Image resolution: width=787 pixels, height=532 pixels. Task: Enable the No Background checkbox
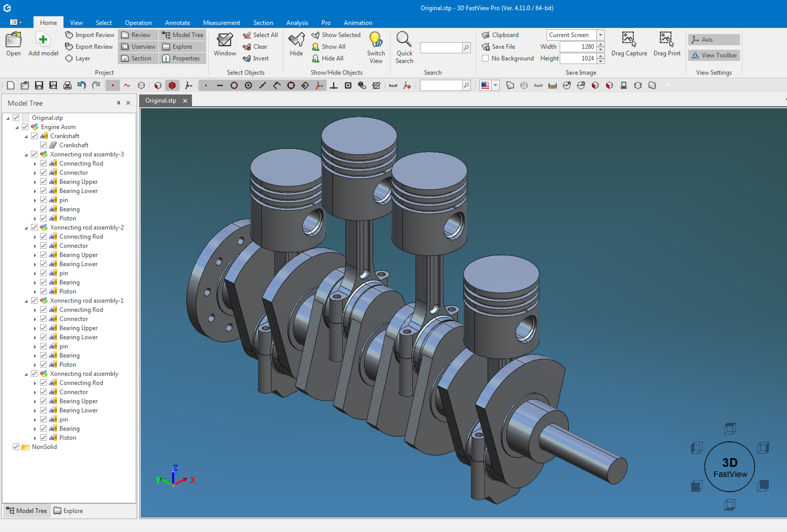pyautogui.click(x=485, y=58)
